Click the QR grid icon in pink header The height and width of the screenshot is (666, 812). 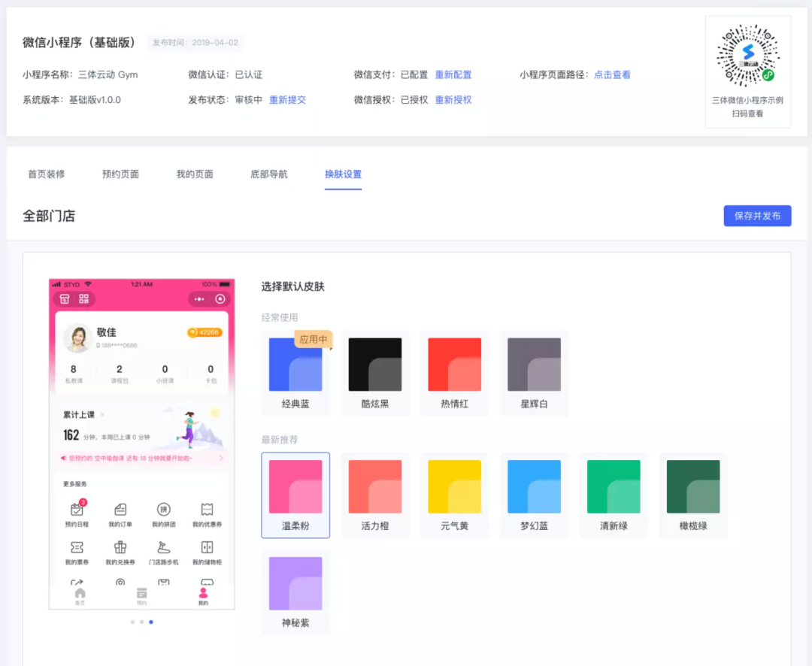[83, 299]
